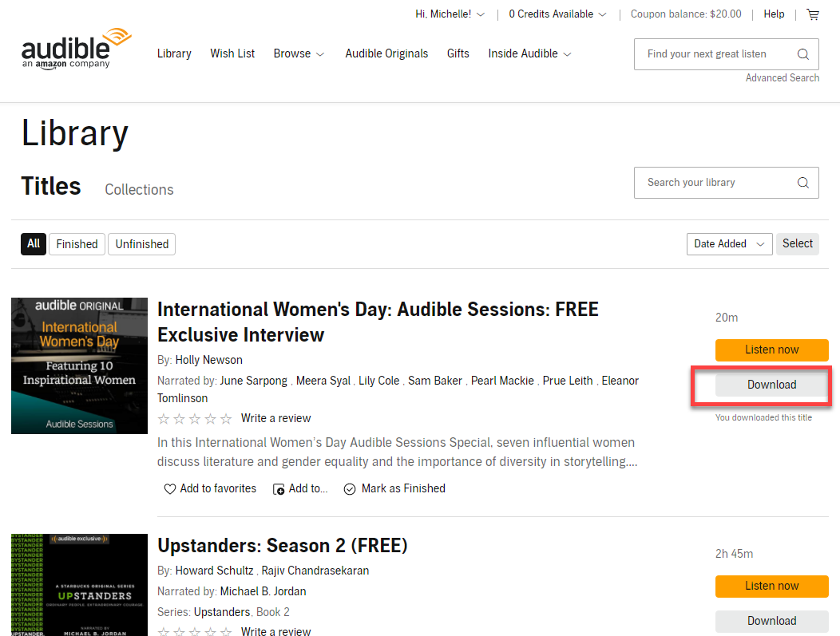Switch to the Collections tab
This screenshot has height=636, width=840.
point(138,190)
